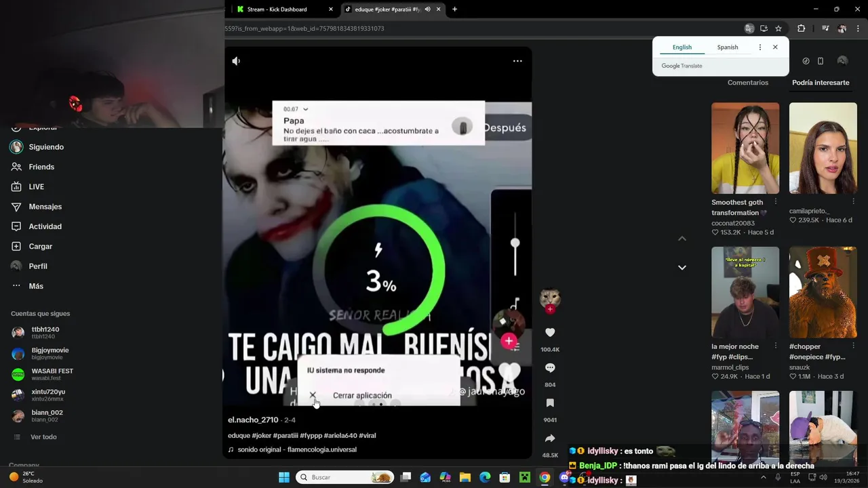This screenshot has width=868, height=488.
Task: Close the Kick Dashboard tab
Action: pyautogui.click(x=331, y=9)
